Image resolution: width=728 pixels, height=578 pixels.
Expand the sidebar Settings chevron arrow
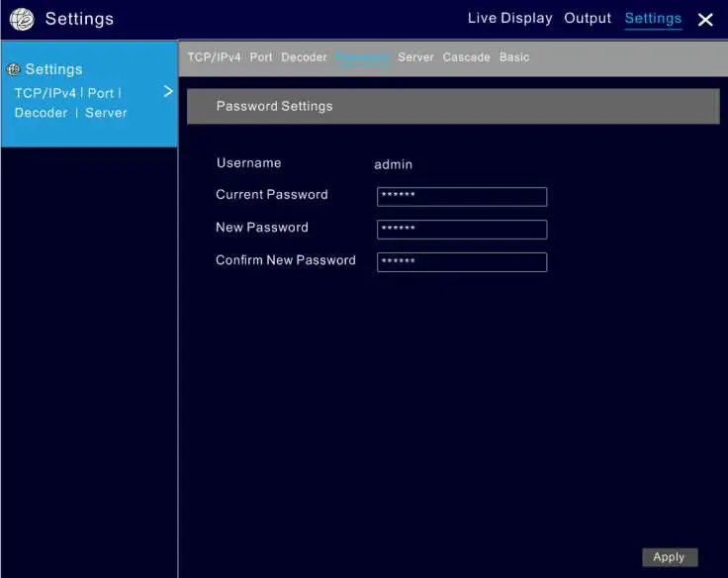coord(168,91)
